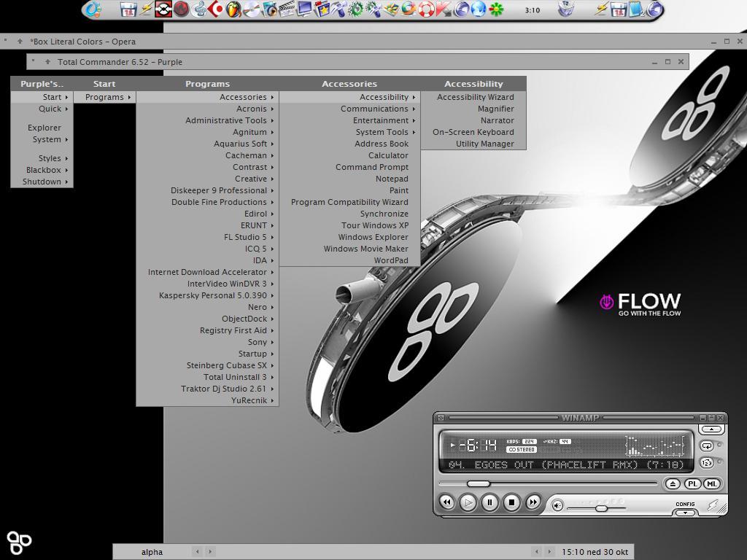Click the alpha workspace label
This screenshot has width=747, height=560.
point(152,552)
